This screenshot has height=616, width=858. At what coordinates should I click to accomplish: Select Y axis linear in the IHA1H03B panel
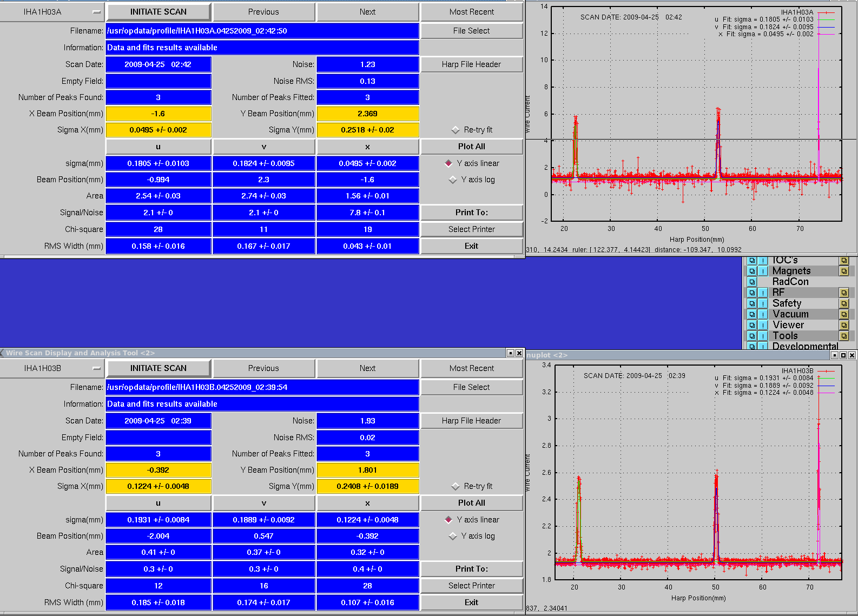448,520
